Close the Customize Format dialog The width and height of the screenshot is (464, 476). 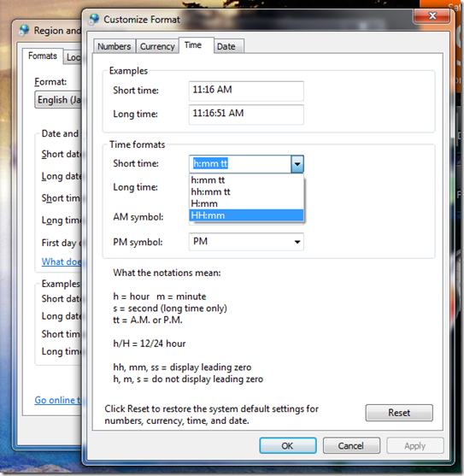click(x=432, y=16)
